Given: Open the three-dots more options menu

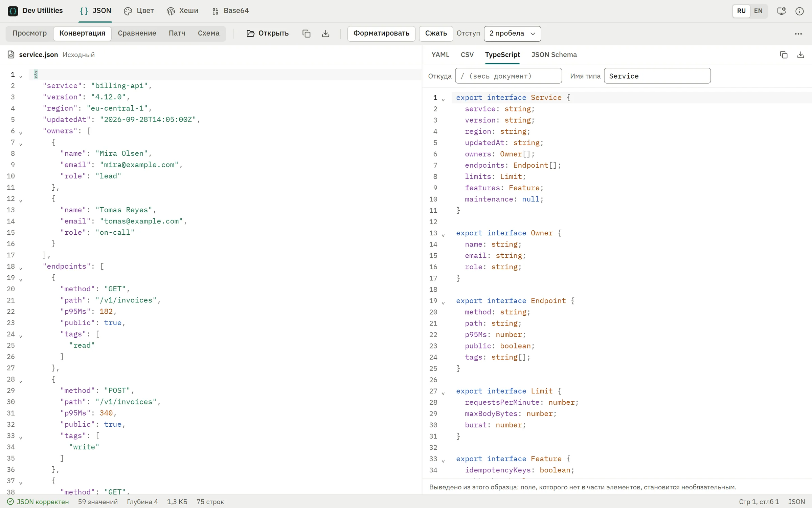Looking at the screenshot, I should [798, 34].
